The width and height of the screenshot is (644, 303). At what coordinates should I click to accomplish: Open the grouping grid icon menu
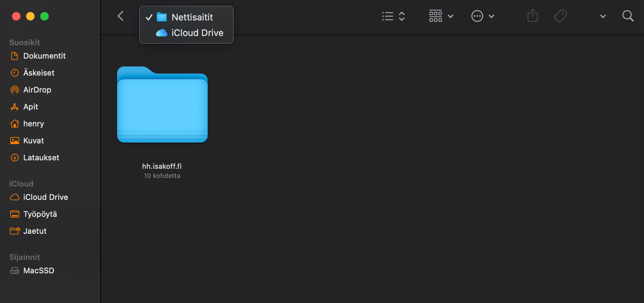point(441,16)
